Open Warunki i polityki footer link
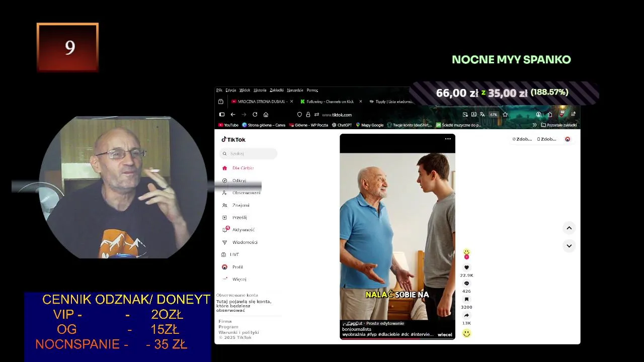 (238, 332)
